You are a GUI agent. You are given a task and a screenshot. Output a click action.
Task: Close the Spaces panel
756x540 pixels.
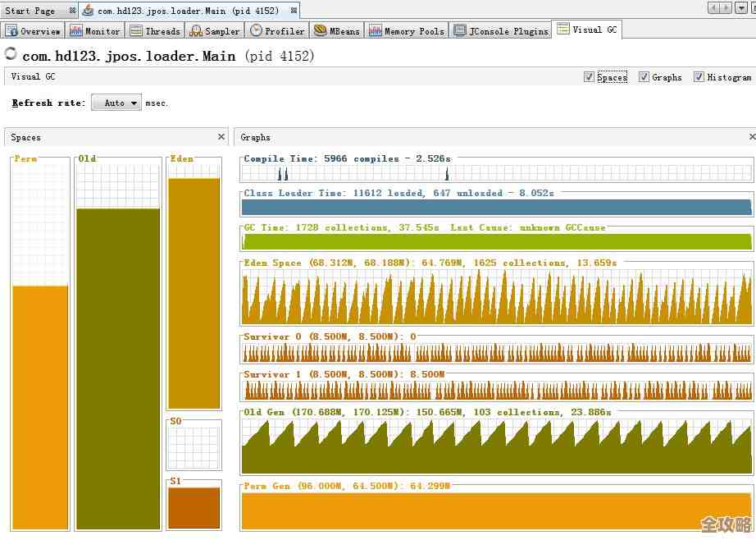coord(221,137)
